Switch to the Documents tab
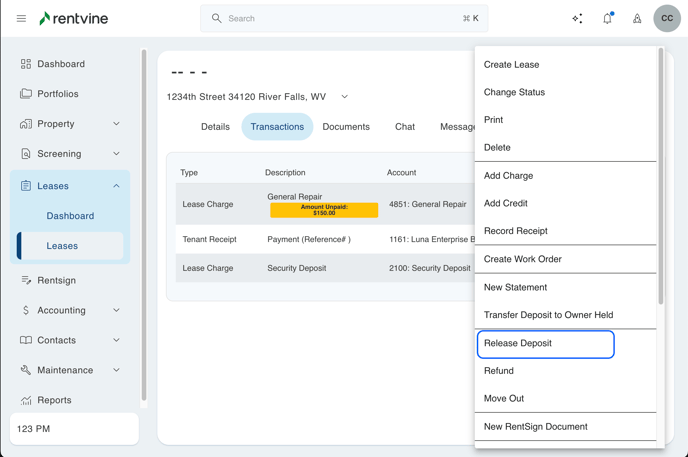Screen dimensions: 688x457 (x=346, y=127)
